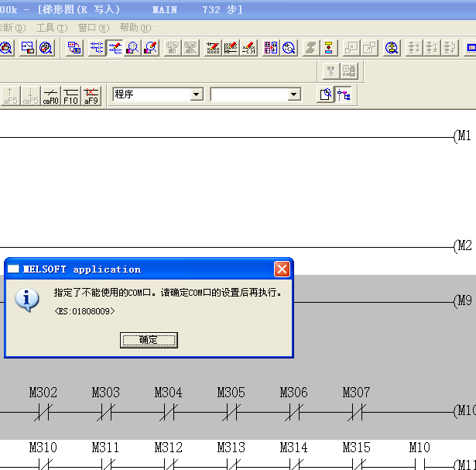Toggle ladder write mode toolbar button
The height and width of the screenshot is (470, 476).
tap(115, 48)
